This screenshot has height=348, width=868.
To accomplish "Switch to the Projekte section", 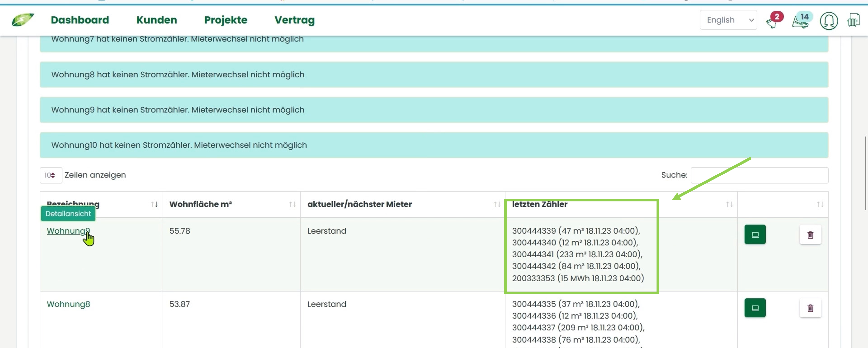I will [225, 20].
